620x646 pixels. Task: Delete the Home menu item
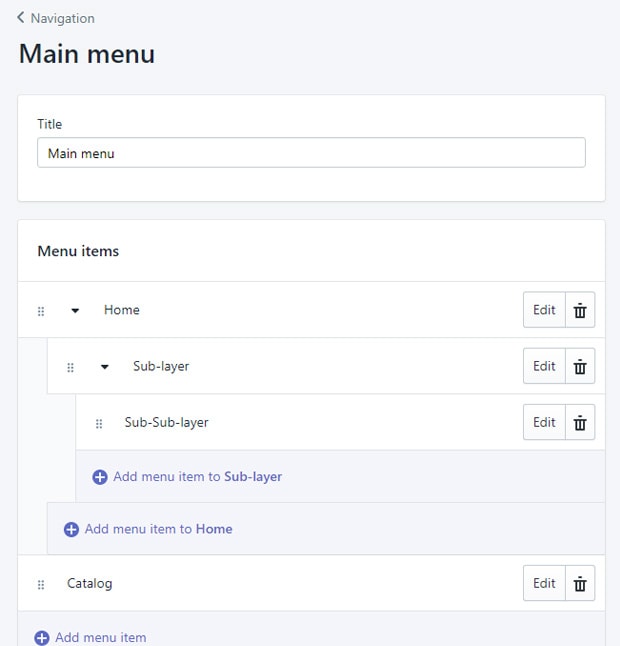[580, 310]
